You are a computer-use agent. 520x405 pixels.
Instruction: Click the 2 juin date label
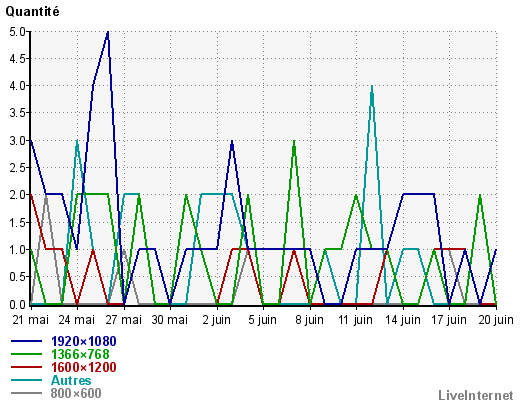(x=217, y=320)
